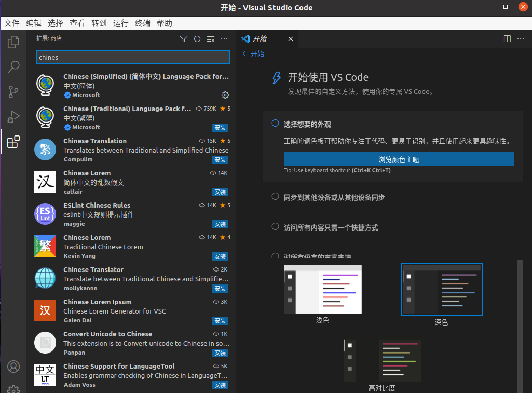Open Chinese Support for LanguageTool icon
This screenshot has width=532, height=393.
click(x=45, y=375)
